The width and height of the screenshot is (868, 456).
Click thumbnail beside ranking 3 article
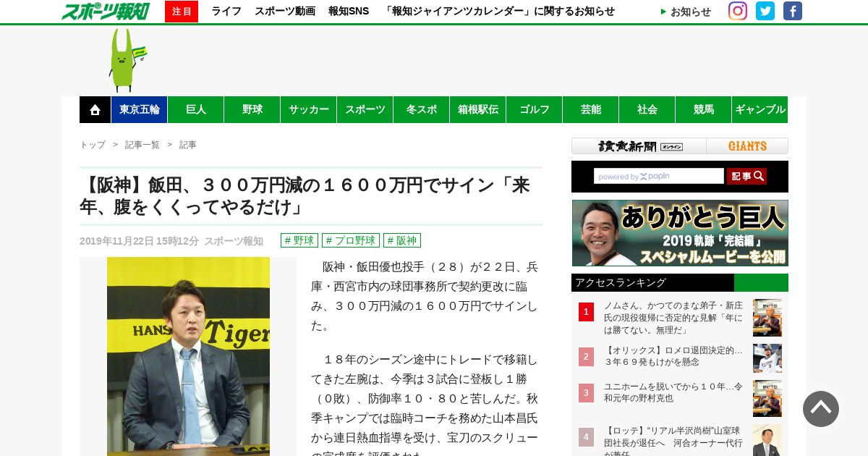(x=767, y=398)
